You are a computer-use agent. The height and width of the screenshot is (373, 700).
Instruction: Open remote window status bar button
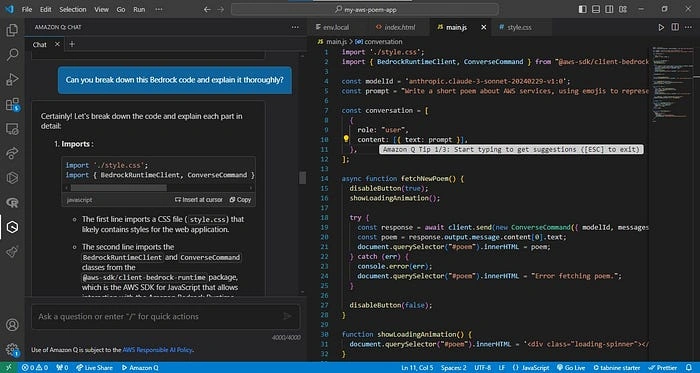8,368
